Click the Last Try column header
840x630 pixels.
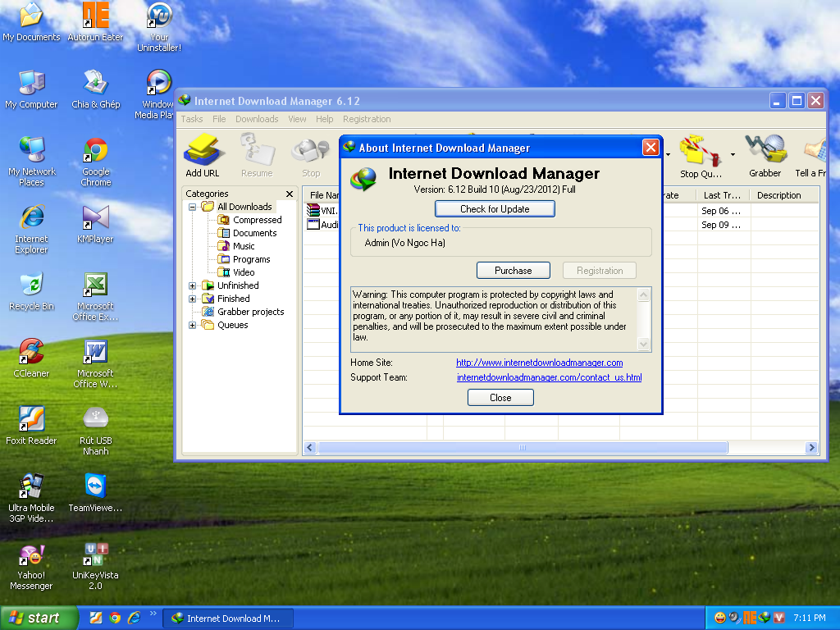[722, 195]
